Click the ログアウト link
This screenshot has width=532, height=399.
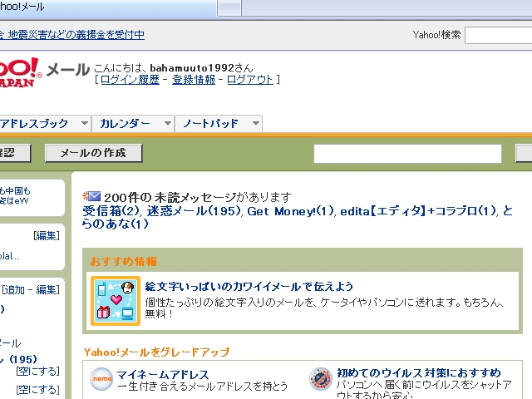(x=250, y=80)
